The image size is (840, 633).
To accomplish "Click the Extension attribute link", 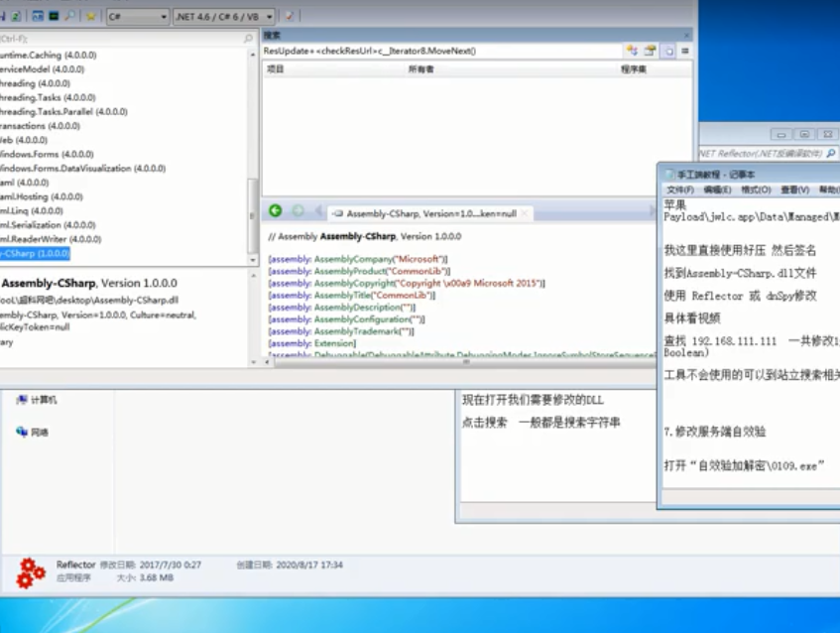I will point(333,343).
